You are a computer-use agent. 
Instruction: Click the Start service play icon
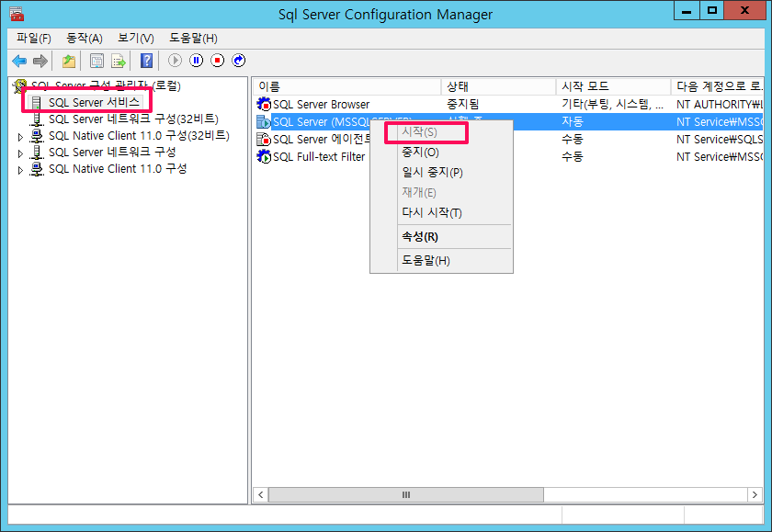point(175,61)
